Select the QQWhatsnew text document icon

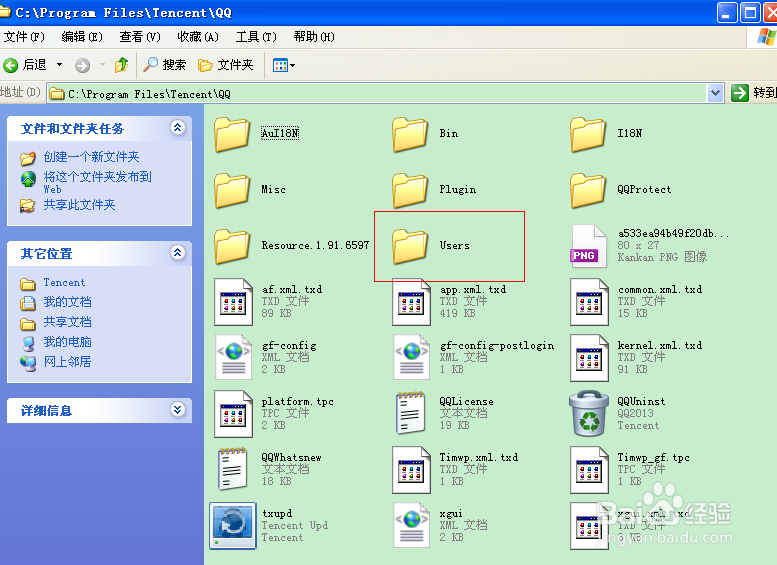coord(232,469)
